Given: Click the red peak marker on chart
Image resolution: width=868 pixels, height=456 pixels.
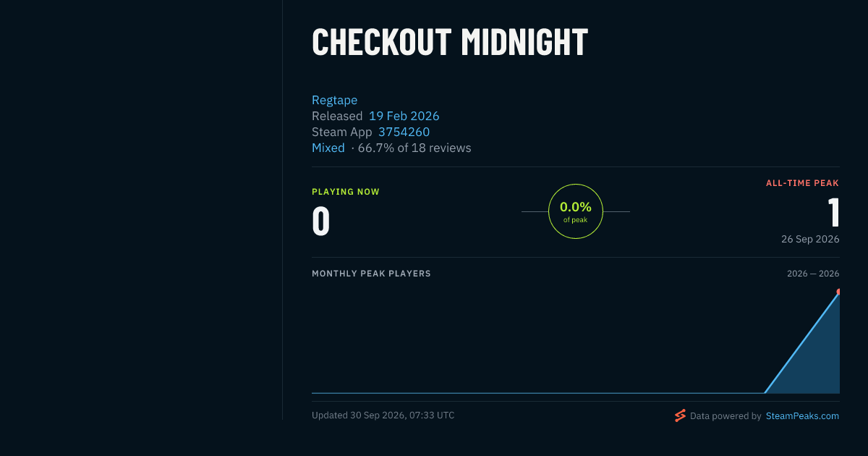Looking at the screenshot, I should 838,292.
